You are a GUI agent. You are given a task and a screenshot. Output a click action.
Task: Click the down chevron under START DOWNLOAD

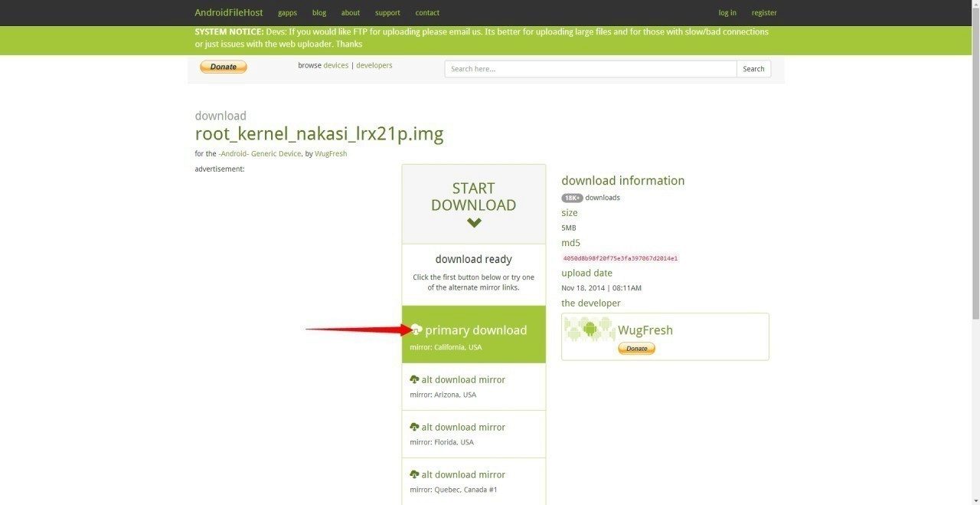pyautogui.click(x=474, y=223)
